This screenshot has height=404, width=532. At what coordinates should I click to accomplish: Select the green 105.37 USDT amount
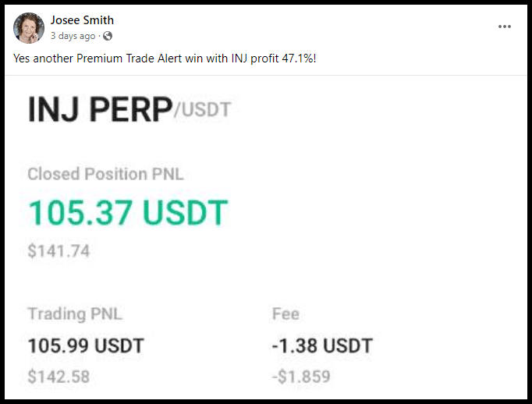point(128,214)
